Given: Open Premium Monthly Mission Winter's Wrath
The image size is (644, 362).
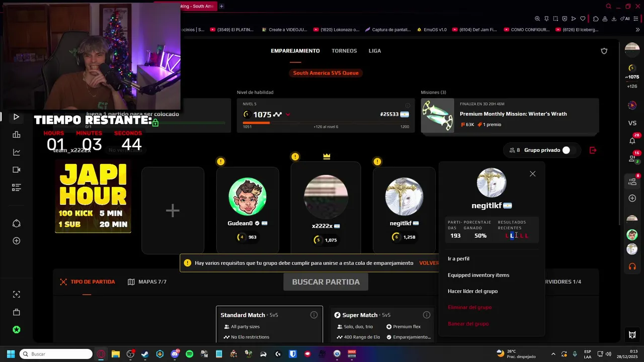Looking at the screenshot, I should click(510, 116).
